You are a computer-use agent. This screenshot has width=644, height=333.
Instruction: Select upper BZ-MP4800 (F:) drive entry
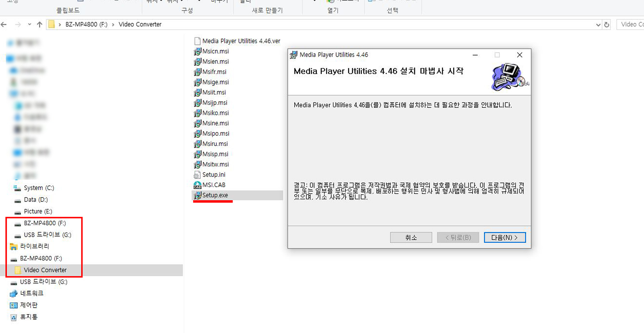click(45, 223)
